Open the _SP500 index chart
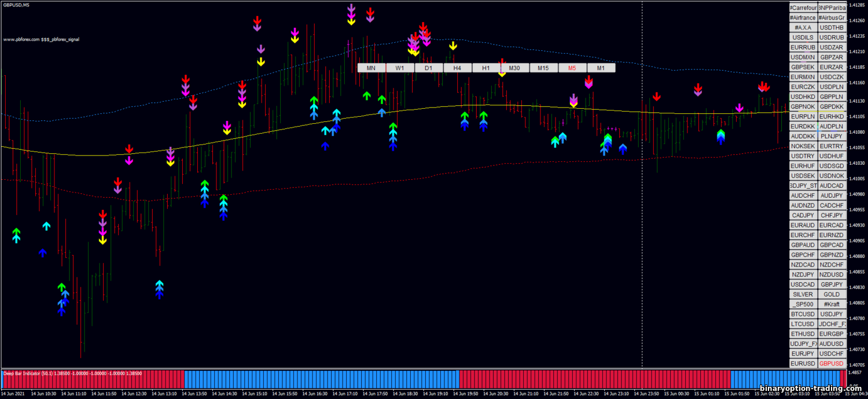Image resolution: width=868 pixels, height=399 pixels. point(803,304)
